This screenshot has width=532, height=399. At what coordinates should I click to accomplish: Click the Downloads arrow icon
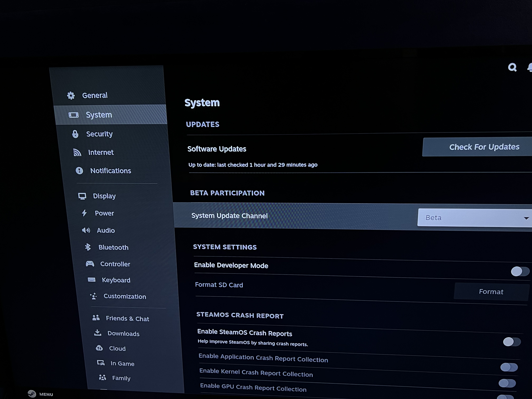97,333
